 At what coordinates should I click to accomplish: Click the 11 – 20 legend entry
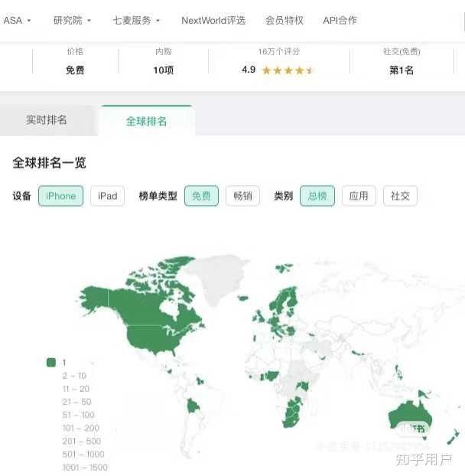pyautogui.click(x=76, y=389)
